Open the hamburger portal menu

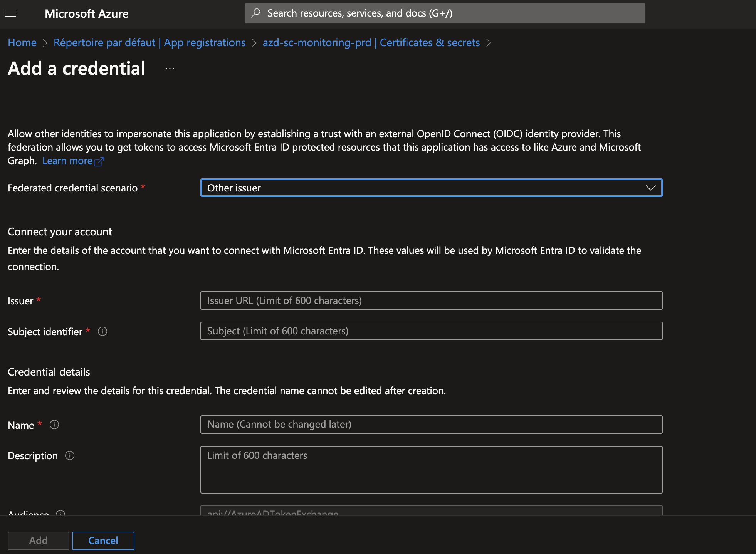pos(11,13)
